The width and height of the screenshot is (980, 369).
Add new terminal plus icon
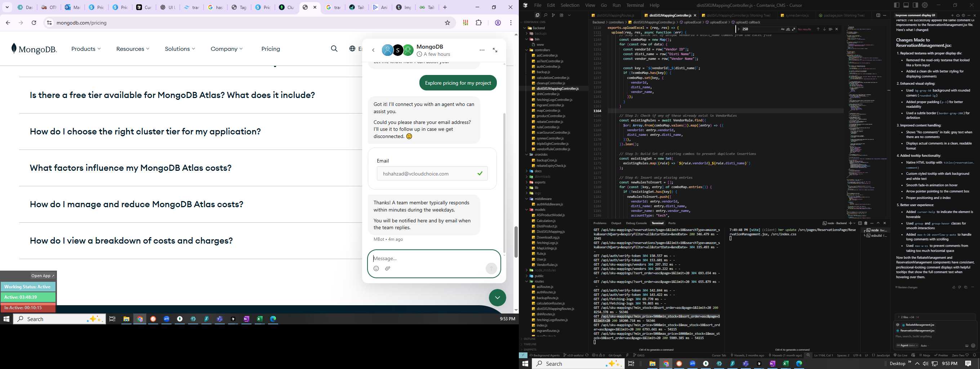851,223
